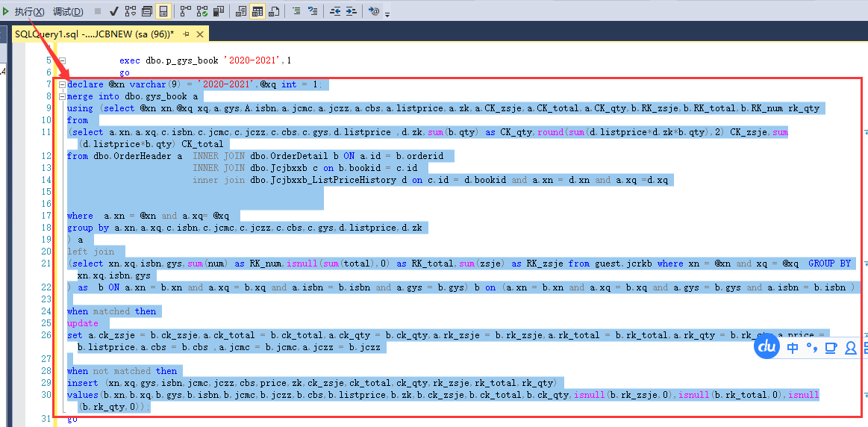
Task: Click the "from" keyword on line 10
Action: coord(78,120)
